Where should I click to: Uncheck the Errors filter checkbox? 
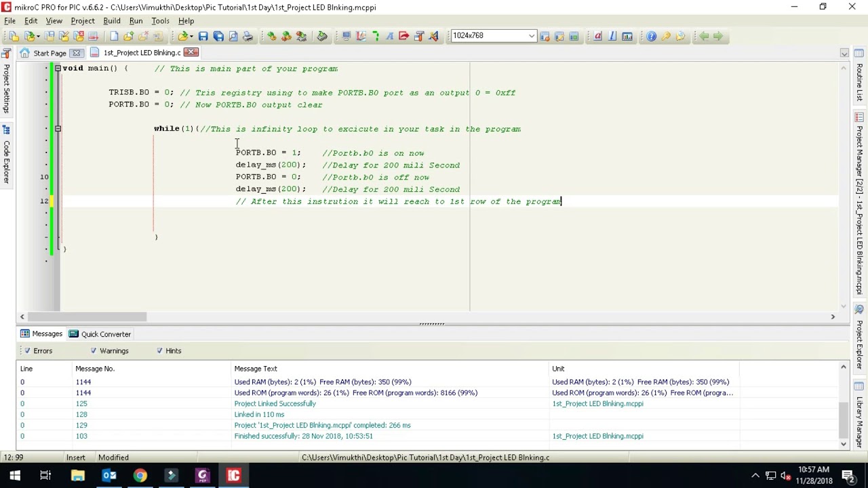click(x=27, y=350)
